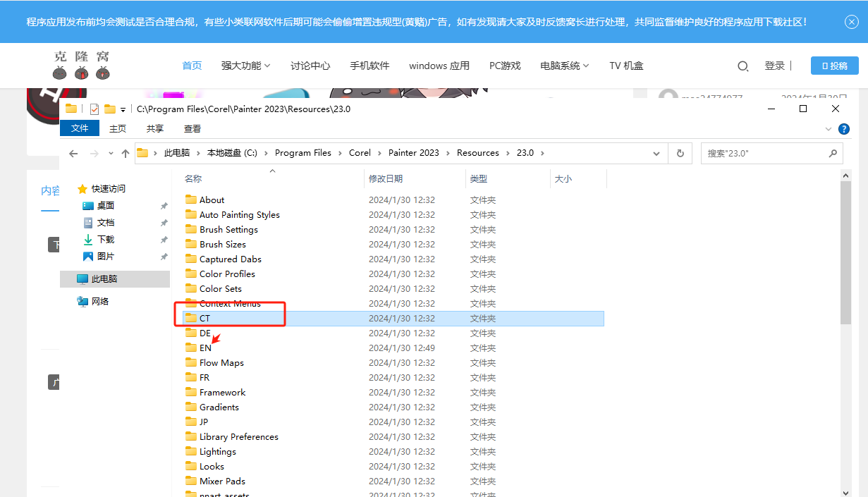
Task: Click the About folder icon
Action: [x=191, y=200]
